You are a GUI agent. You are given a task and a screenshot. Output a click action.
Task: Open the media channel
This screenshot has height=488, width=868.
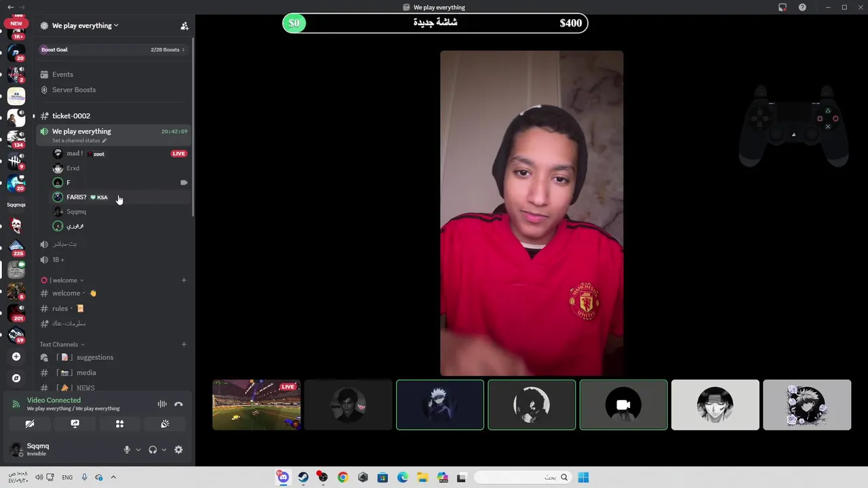(113, 373)
